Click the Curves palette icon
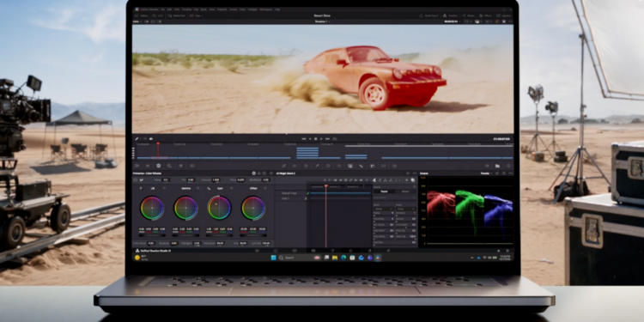The height and width of the screenshot is (322, 644). 283,166
